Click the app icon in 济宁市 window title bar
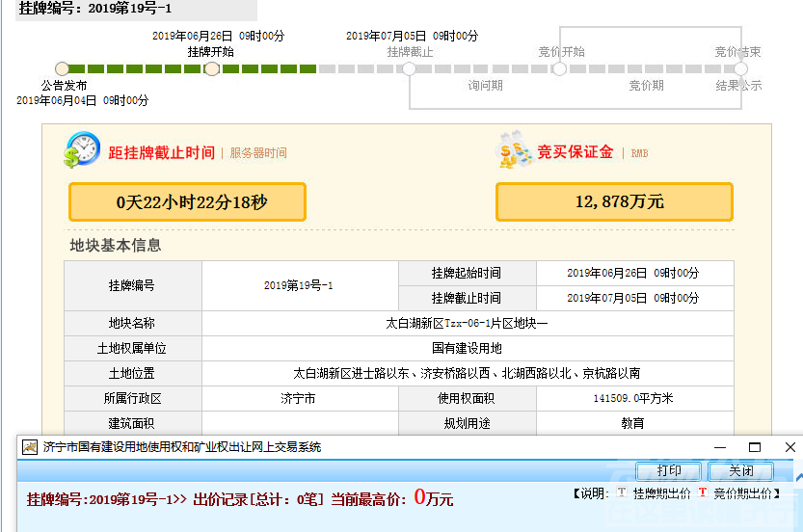This screenshot has width=803, height=532. click(x=30, y=447)
